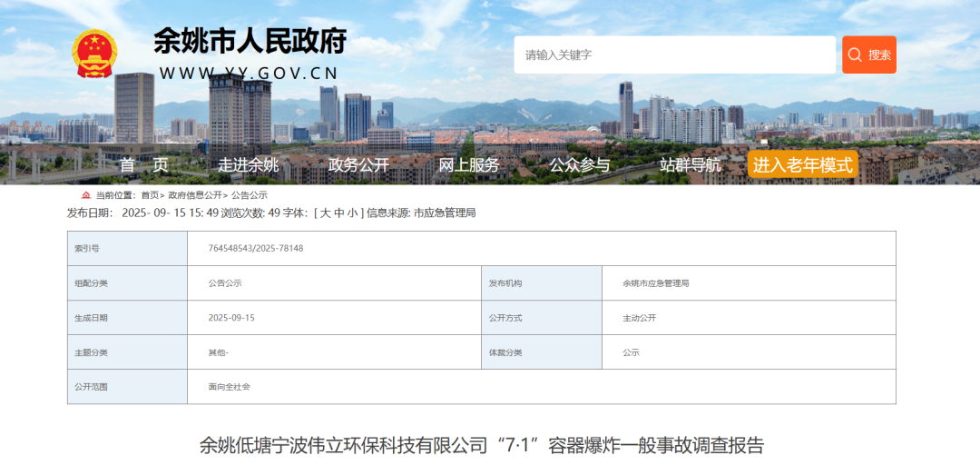Screen dimensions: 980x465
Task: Click the search keyword input field
Action: click(674, 55)
